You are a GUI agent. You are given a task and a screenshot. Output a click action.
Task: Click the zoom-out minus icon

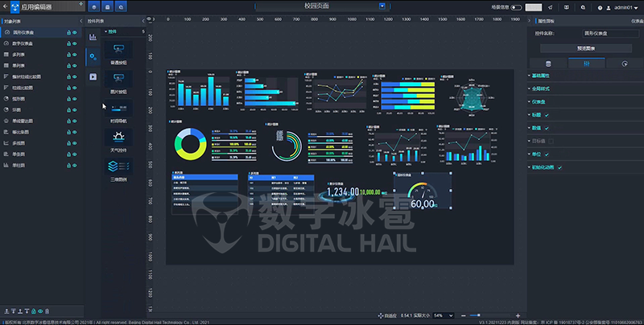pyautogui.click(x=464, y=315)
